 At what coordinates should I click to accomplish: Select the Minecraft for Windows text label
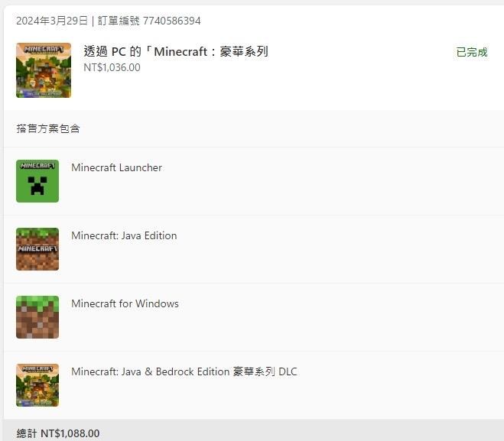125,304
